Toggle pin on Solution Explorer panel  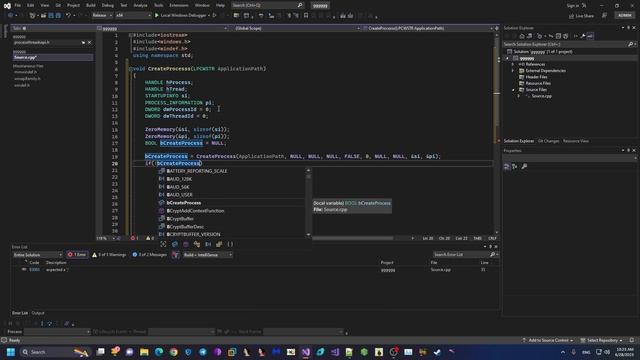click(629, 28)
